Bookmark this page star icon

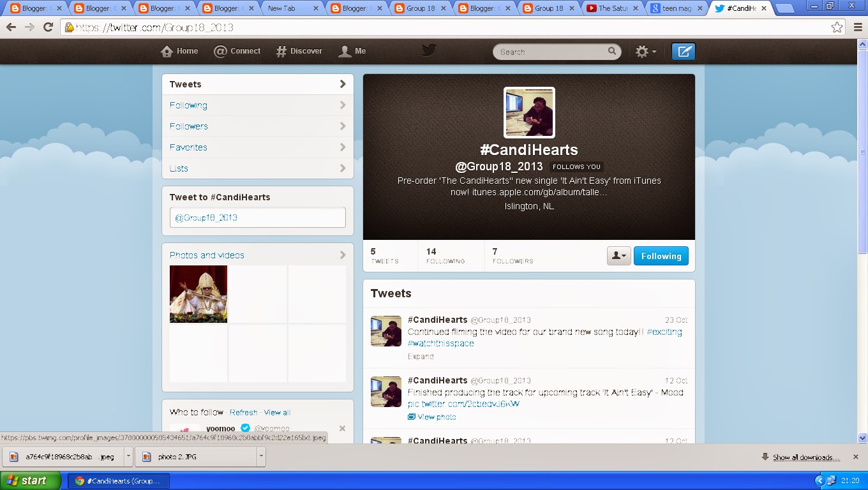click(837, 27)
